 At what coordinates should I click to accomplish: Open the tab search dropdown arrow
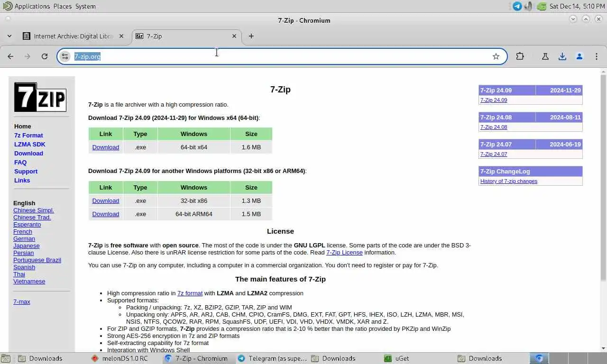click(x=9, y=36)
